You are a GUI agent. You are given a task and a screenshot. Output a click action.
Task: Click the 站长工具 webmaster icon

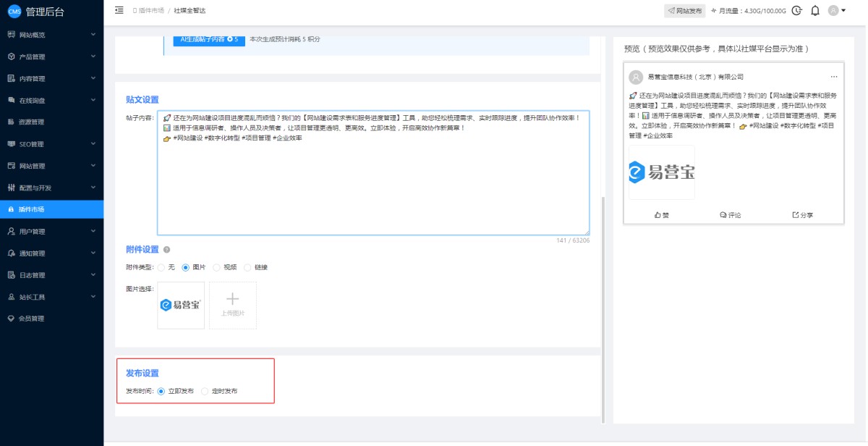click(12, 297)
